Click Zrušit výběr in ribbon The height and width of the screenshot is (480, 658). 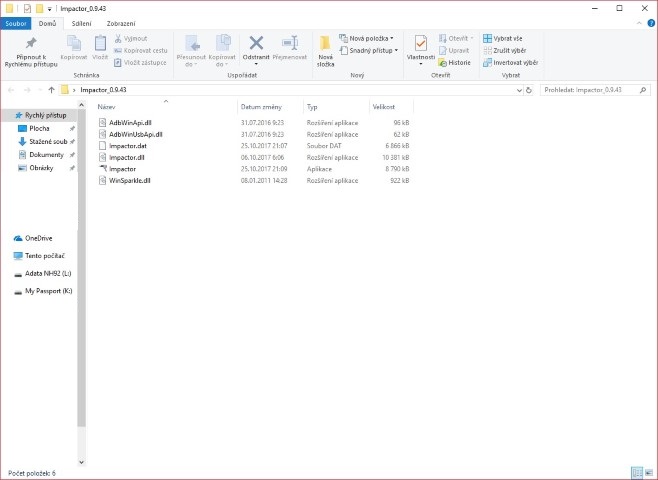click(504, 50)
